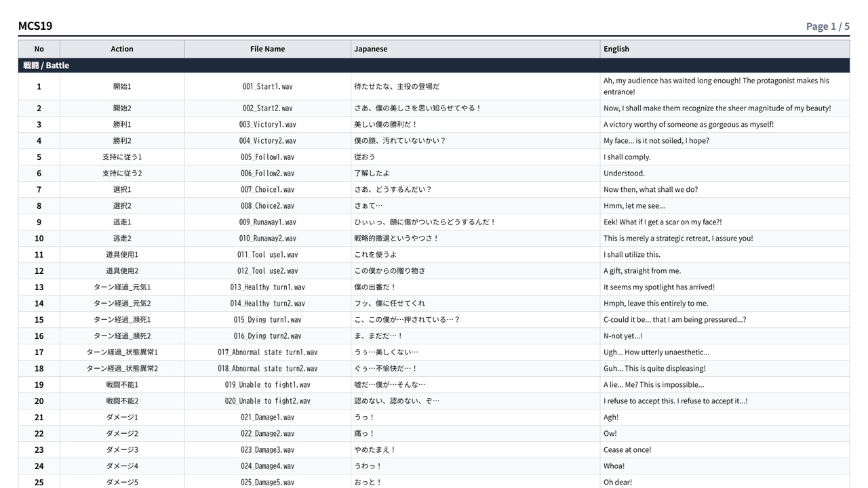Click English line 'Now then, what shall we do?'
This screenshot has height=488, width=868.
click(651, 190)
